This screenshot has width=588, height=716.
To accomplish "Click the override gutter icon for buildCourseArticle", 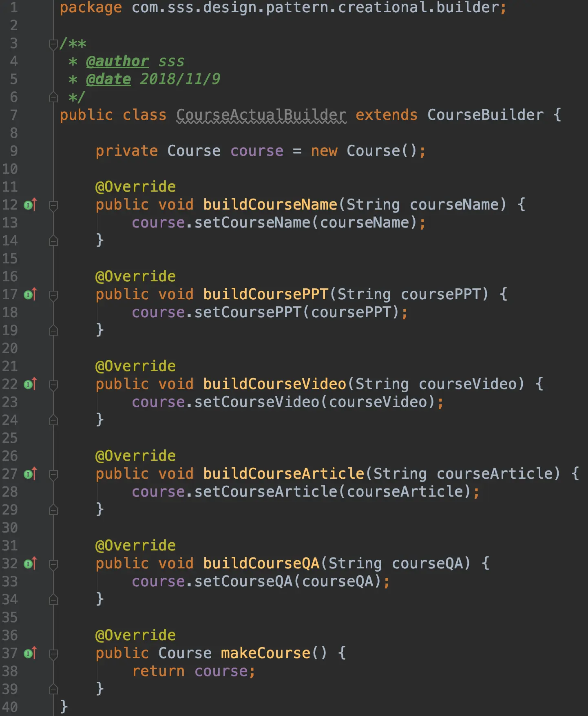I will pyautogui.click(x=30, y=474).
